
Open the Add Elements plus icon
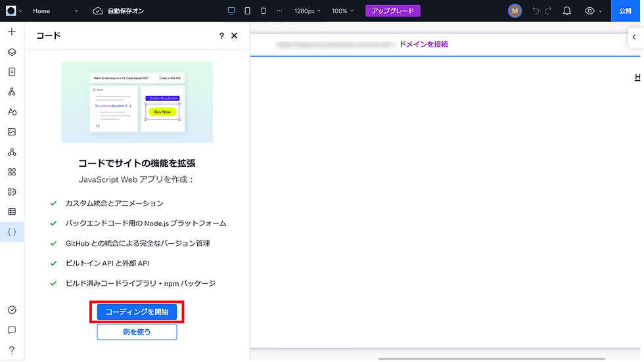(x=12, y=32)
